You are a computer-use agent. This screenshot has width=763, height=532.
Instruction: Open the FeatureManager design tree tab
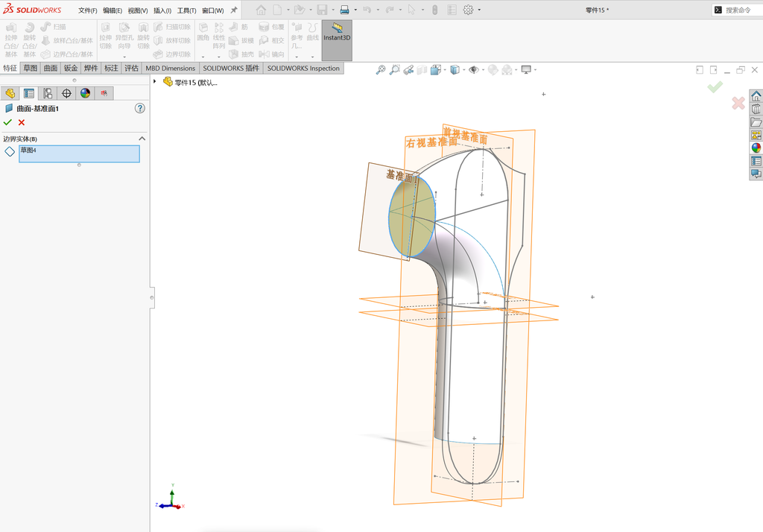10,93
